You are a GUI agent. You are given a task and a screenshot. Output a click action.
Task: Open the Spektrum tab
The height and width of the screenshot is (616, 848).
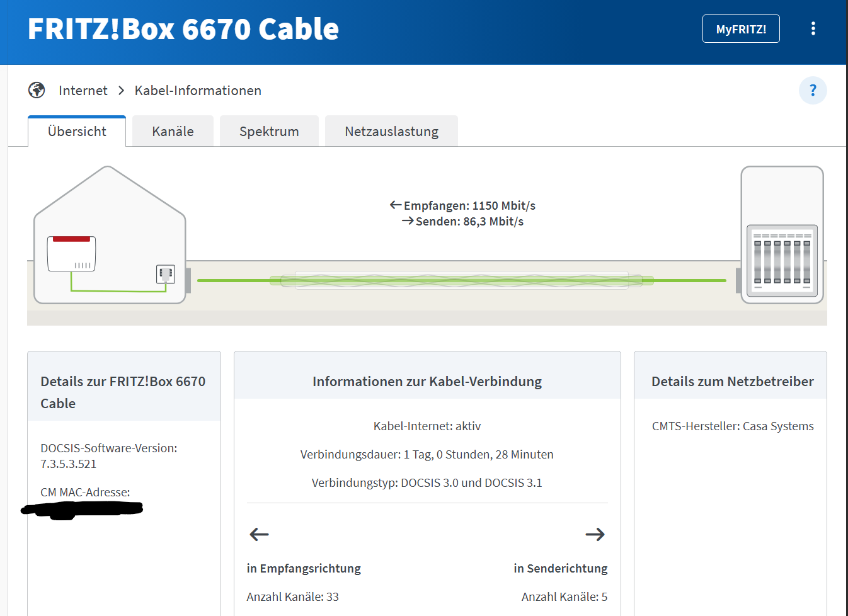point(269,132)
